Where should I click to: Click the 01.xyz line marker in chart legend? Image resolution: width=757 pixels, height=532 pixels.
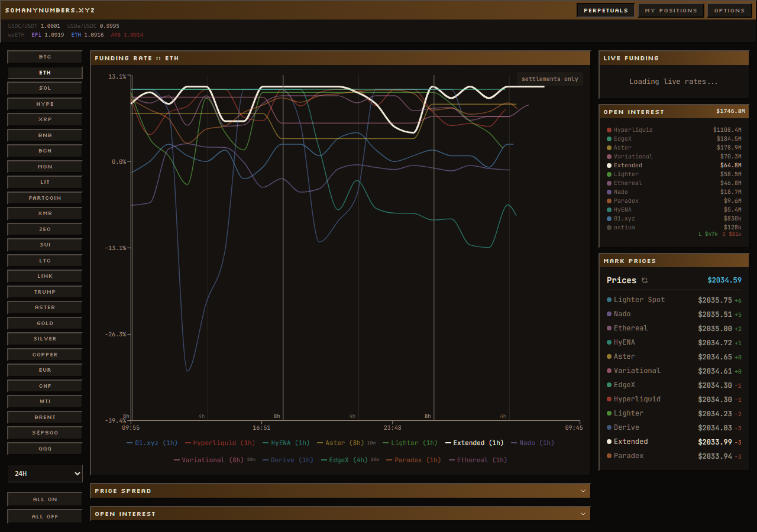130,443
